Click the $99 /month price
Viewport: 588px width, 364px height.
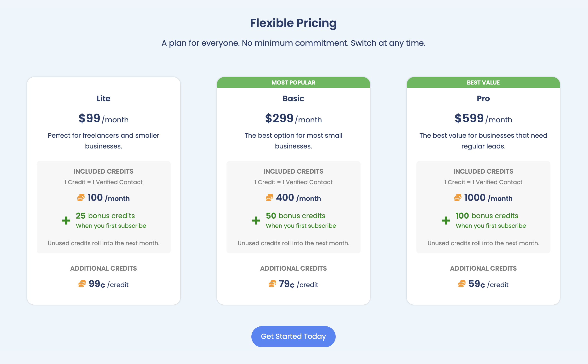pos(103,119)
